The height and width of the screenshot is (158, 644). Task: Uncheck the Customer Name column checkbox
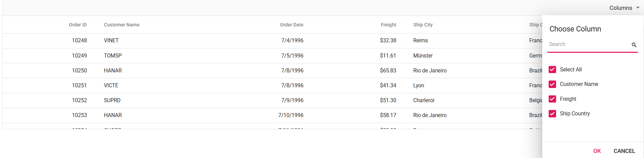[552, 84]
